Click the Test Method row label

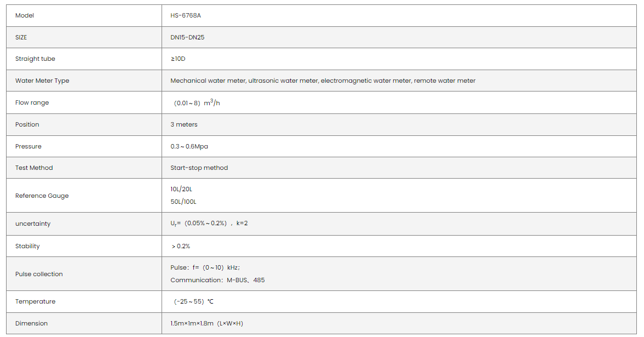point(34,168)
